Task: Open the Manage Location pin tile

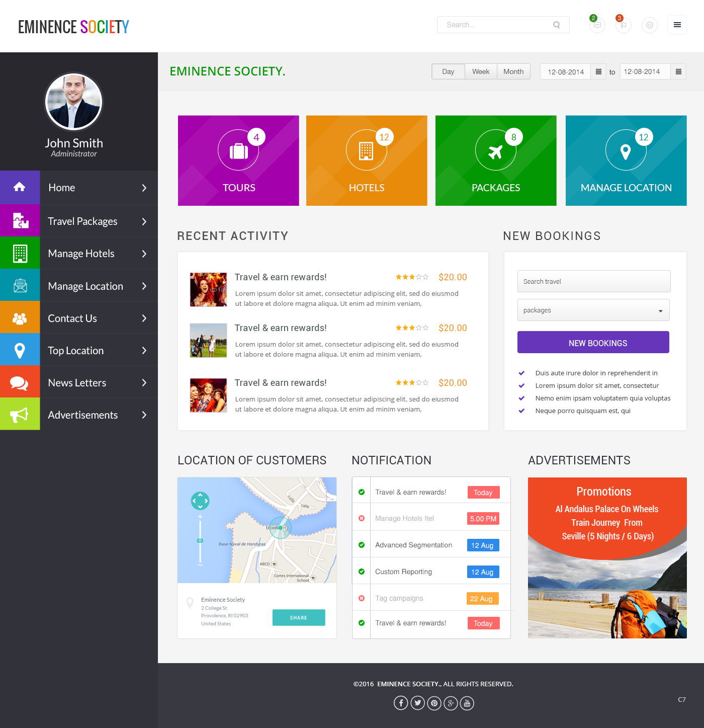Action: (x=626, y=160)
